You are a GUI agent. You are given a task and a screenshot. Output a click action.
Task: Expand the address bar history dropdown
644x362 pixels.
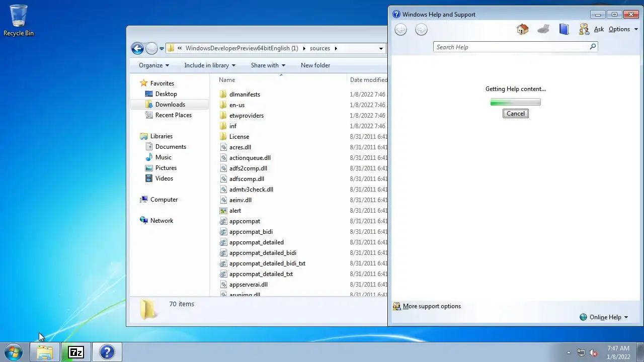pos(381,48)
